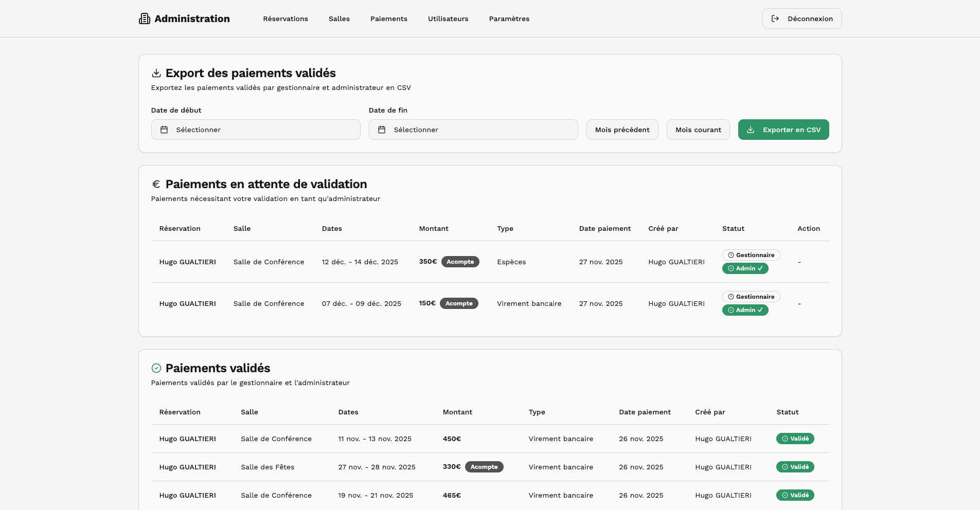980x510 pixels.
Task: Open the Date de fin date selector
Action: (x=473, y=130)
